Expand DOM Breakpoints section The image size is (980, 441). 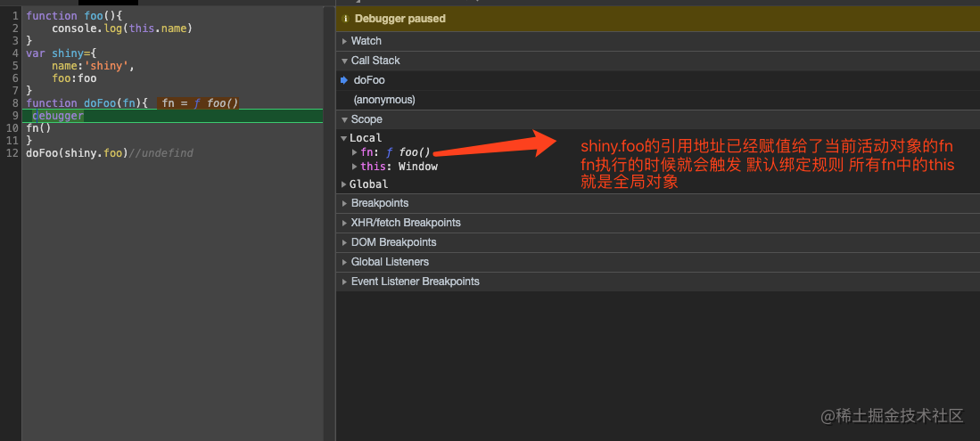(344, 242)
